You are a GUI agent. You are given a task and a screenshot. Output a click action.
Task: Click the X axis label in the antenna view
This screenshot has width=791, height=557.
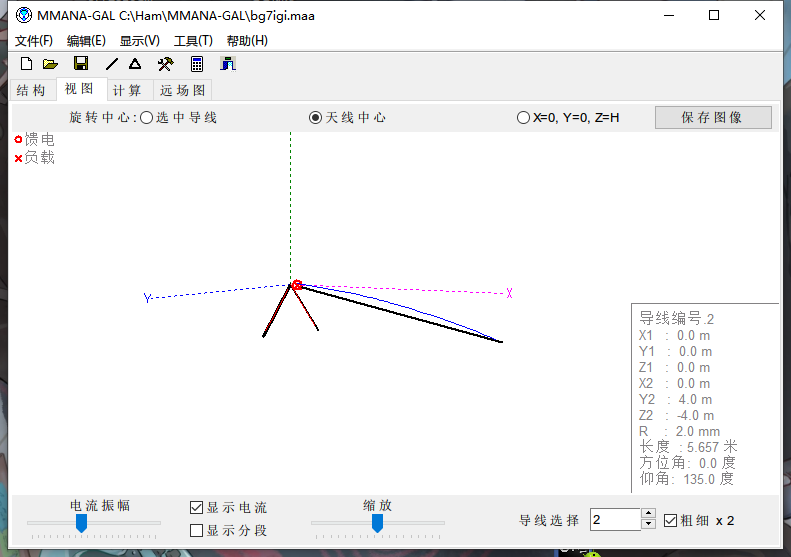pyautogui.click(x=510, y=293)
